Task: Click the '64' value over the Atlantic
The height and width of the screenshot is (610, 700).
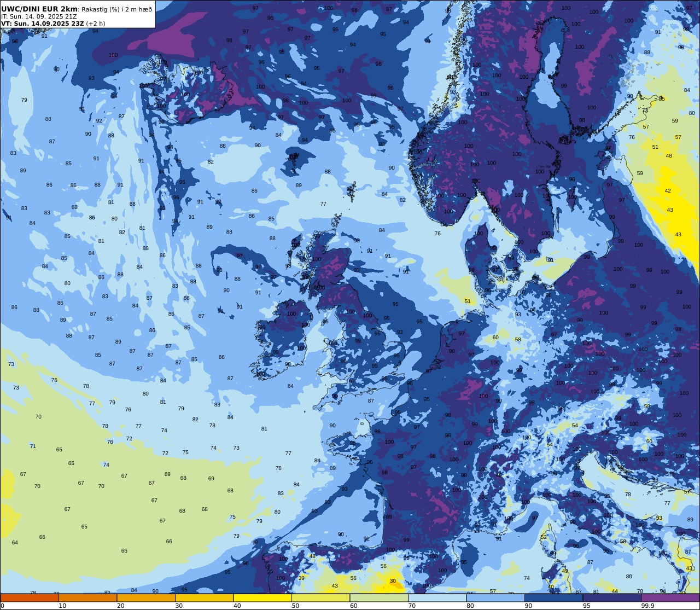Action: click(15, 543)
